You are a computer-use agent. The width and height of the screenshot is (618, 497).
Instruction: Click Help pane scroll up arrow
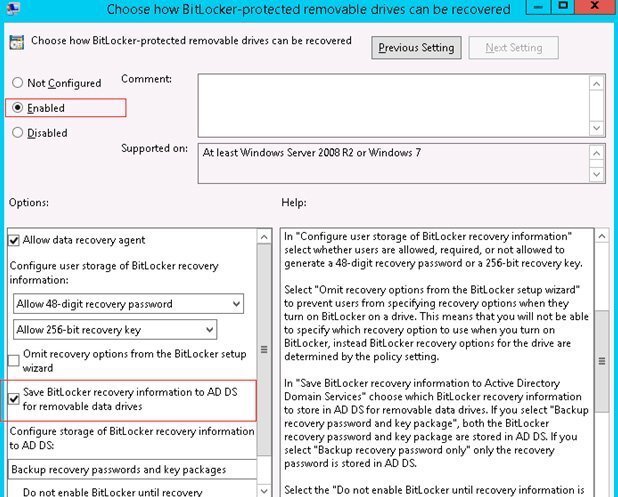coord(602,236)
